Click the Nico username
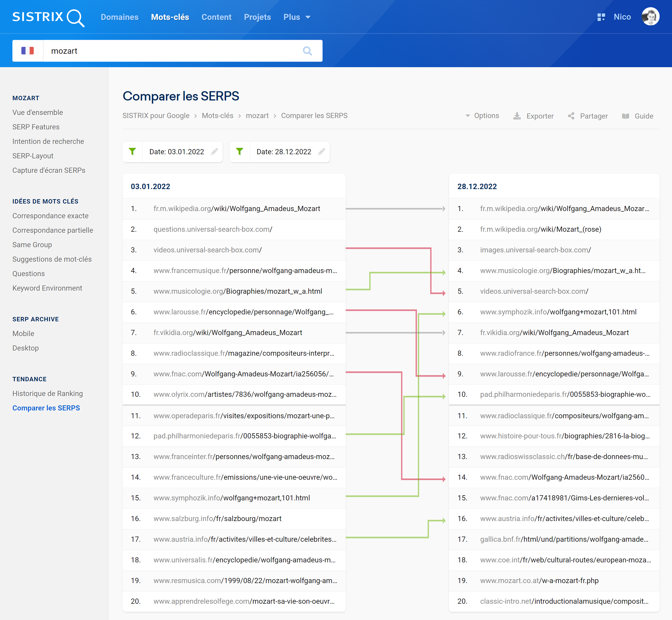 [622, 17]
